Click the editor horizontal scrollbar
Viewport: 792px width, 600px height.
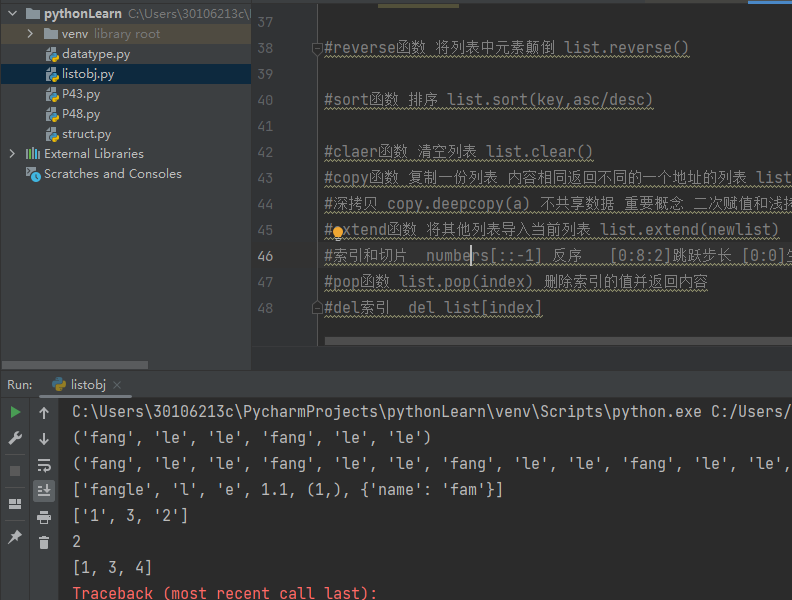click(x=558, y=341)
